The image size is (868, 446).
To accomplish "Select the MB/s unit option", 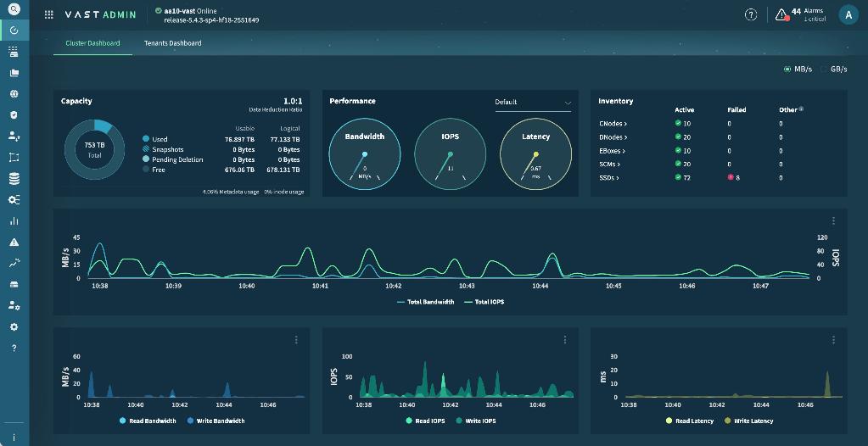I will tap(798, 70).
